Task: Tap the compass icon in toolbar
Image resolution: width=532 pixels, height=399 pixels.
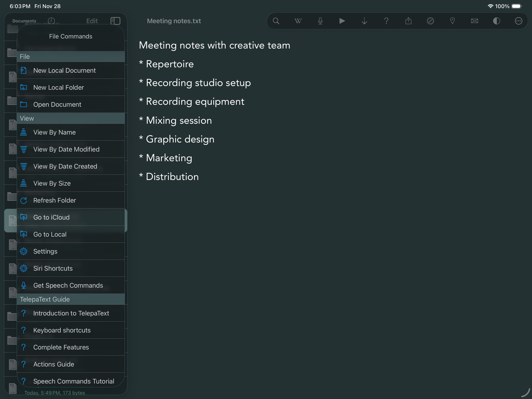Action: [x=430, y=21]
